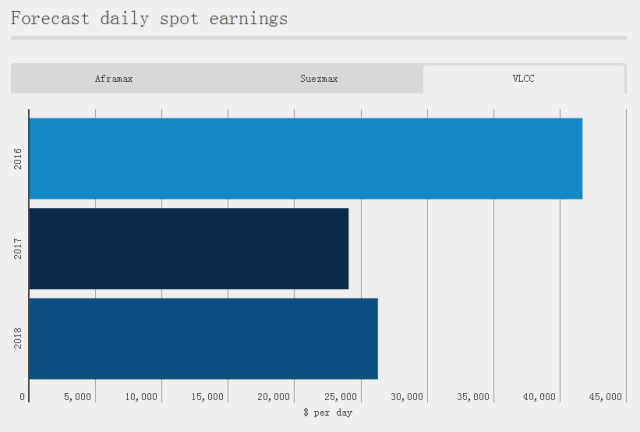The height and width of the screenshot is (432, 640).
Task: Open the Suezmax tab
Action: coord(319,79)
